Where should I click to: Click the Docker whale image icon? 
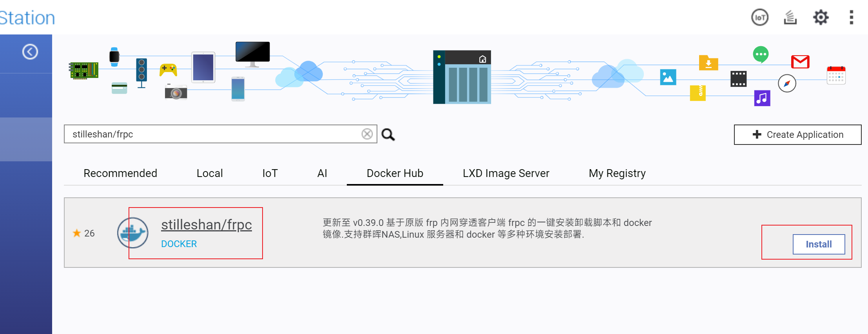133,233
